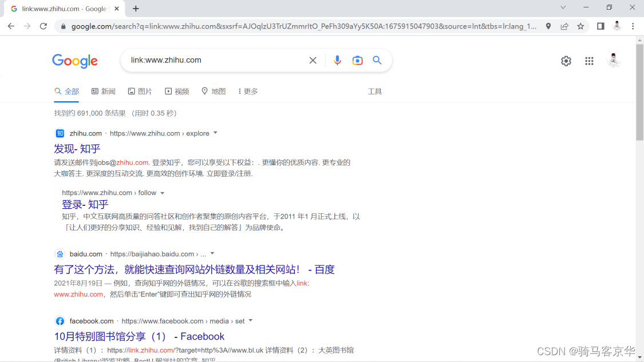Open the 发现- 知乎 result
The height and width of the screenshot is (362, 644).
[77, 149]
